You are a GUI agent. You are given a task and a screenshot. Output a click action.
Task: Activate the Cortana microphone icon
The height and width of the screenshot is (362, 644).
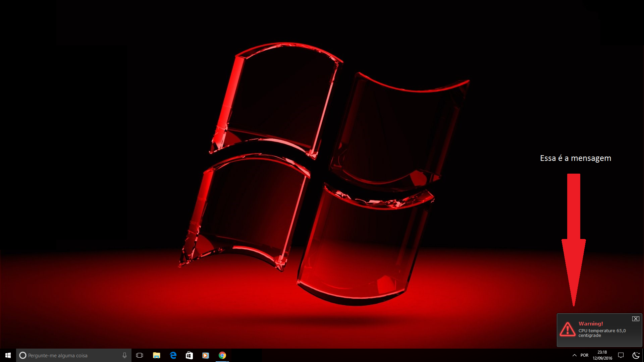click(x=124, y=355)
